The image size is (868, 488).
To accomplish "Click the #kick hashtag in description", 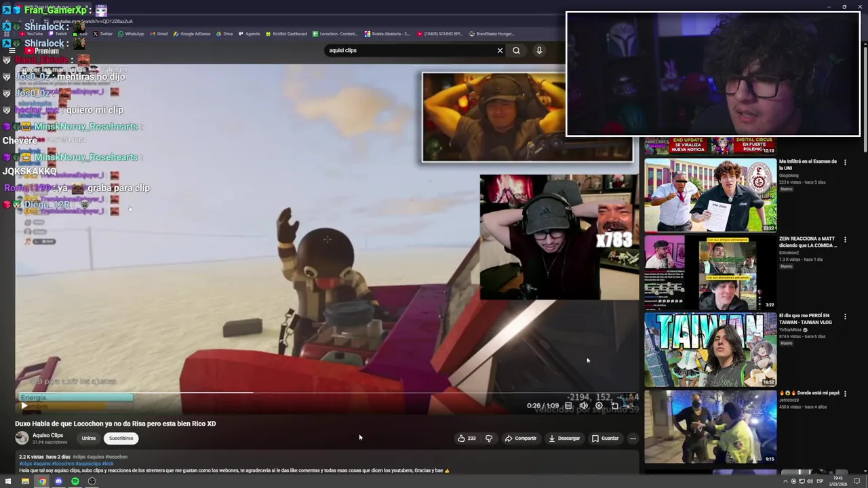I will pos(108,464).
